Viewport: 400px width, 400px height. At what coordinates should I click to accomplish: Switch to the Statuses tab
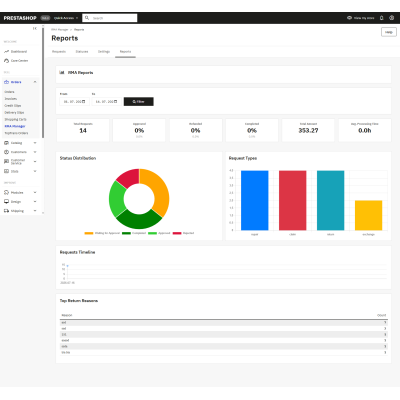coord(82,52)
